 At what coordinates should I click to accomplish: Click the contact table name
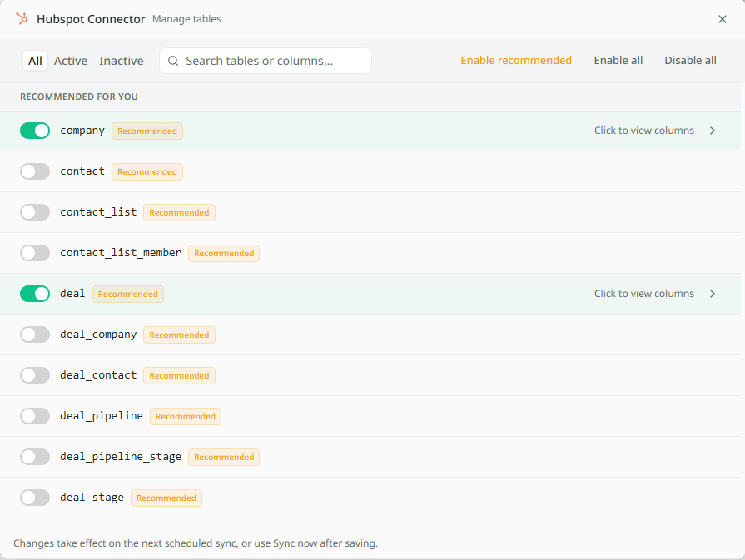(82, 171)
